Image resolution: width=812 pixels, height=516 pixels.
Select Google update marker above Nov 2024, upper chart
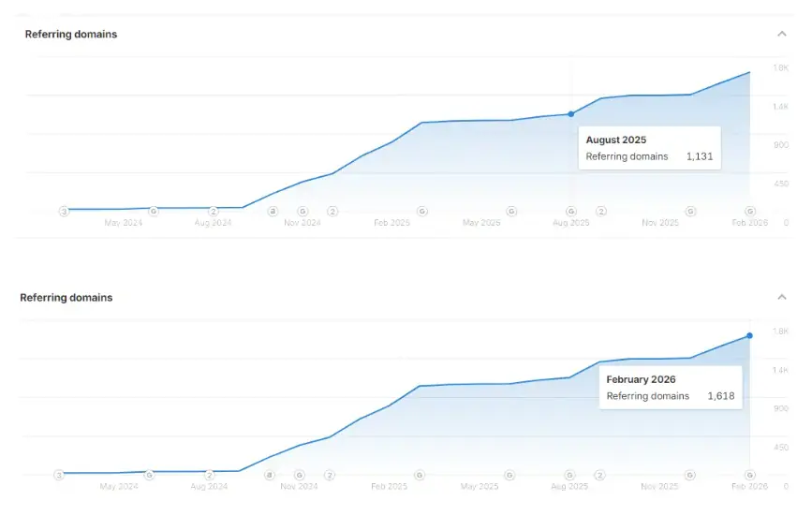pos(303,211)
